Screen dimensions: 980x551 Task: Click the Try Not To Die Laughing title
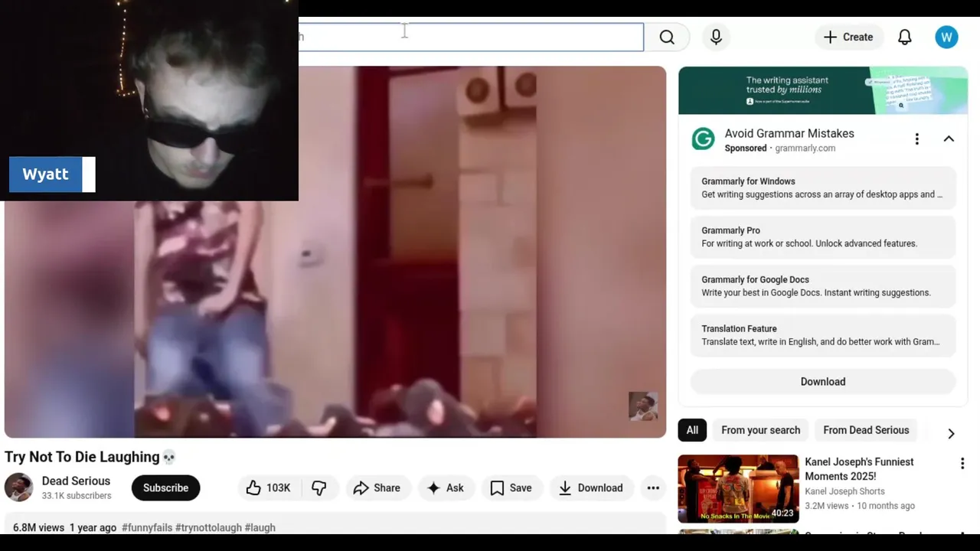click(90, 457)
